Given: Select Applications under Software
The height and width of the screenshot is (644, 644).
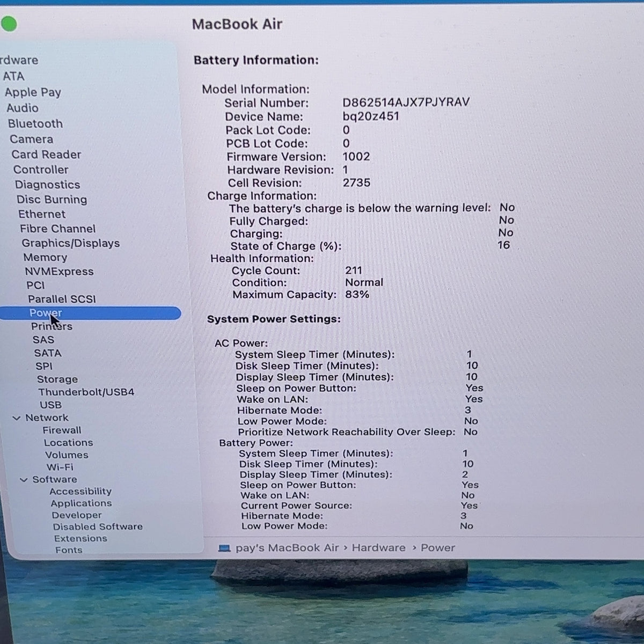Looking at the screenshot, I should click(x=82, y=503).
